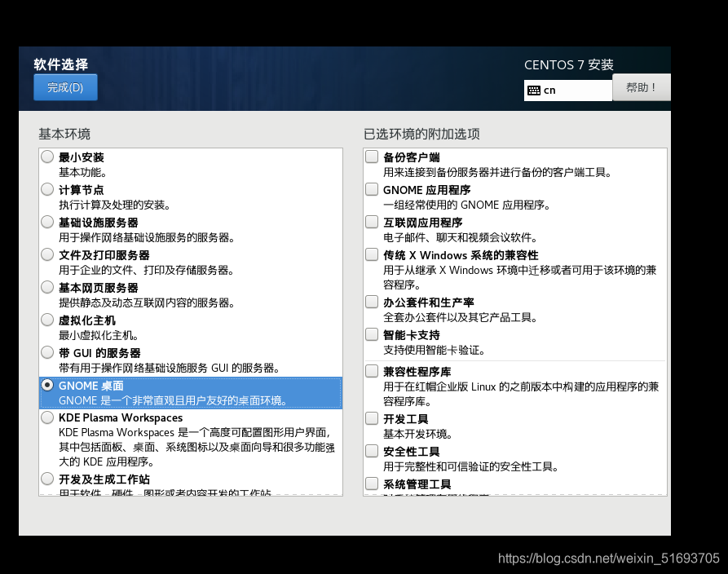The height and width of the screenshot is (574, 728).
Task: Enable the 备份客户端 checkbox
Action: [x=372, y=157]
